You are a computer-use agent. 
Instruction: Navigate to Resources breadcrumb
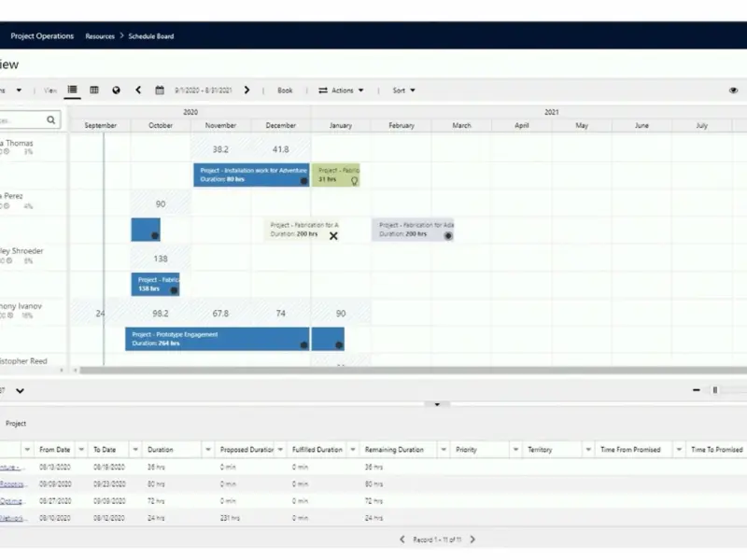(x=100, y=36)
